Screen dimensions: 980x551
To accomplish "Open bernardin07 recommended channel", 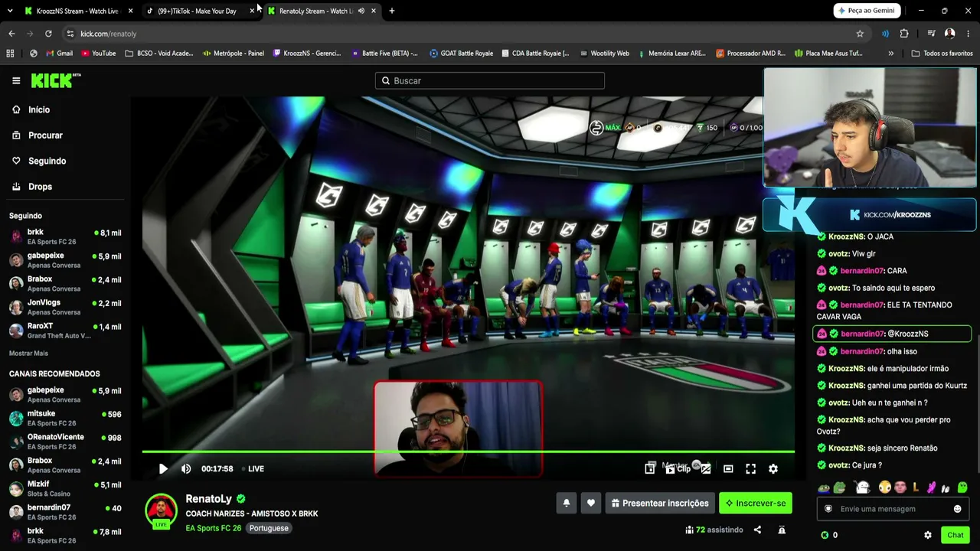I will (65, 512).
